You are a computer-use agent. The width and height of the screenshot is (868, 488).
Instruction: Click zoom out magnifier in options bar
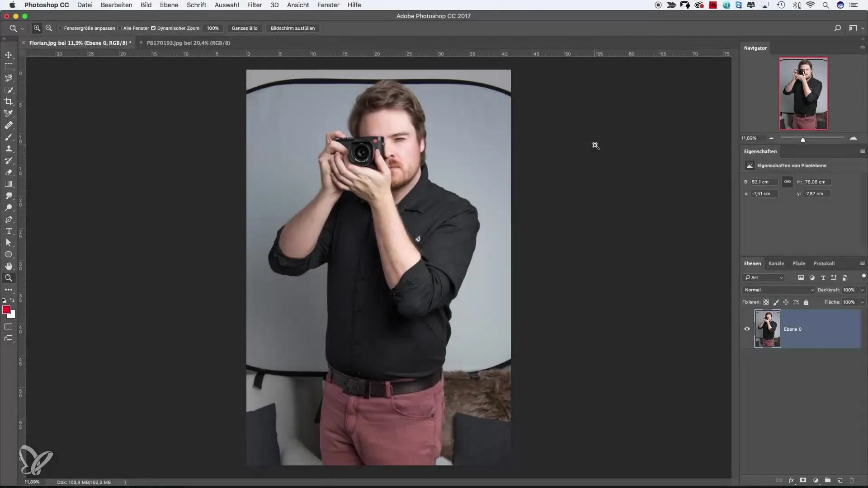49,28
